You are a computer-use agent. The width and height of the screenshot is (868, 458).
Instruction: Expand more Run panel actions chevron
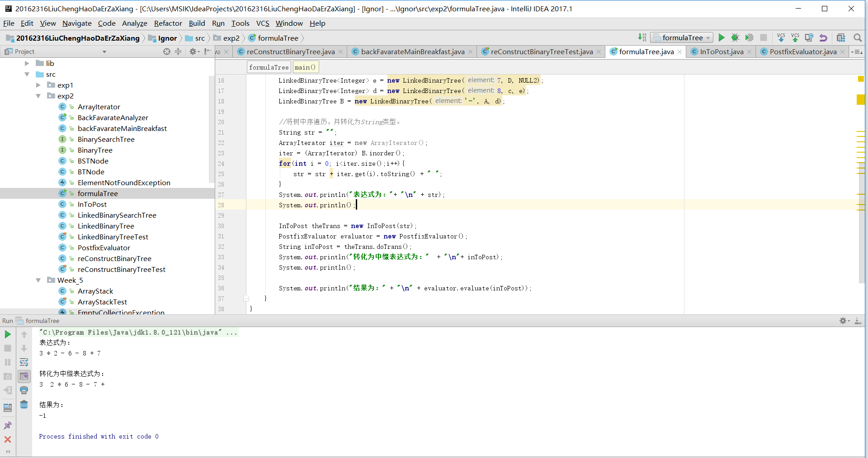(x=8, y=451)
